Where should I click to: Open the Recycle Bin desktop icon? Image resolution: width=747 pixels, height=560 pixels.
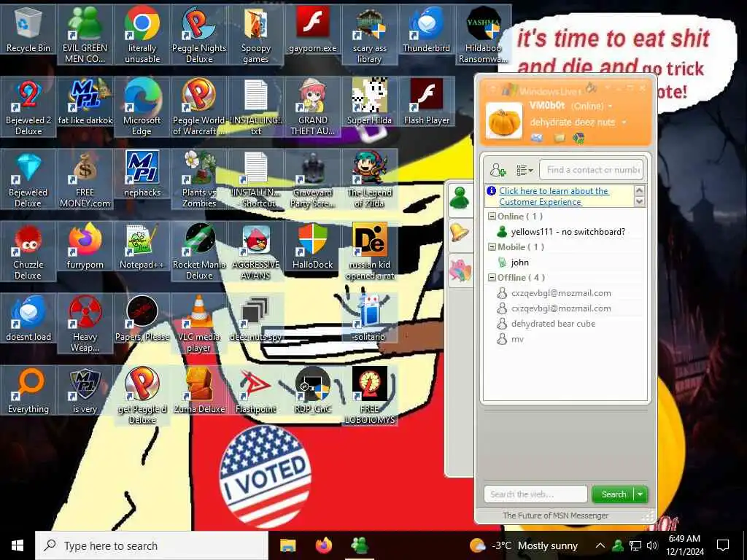(28, 31)
